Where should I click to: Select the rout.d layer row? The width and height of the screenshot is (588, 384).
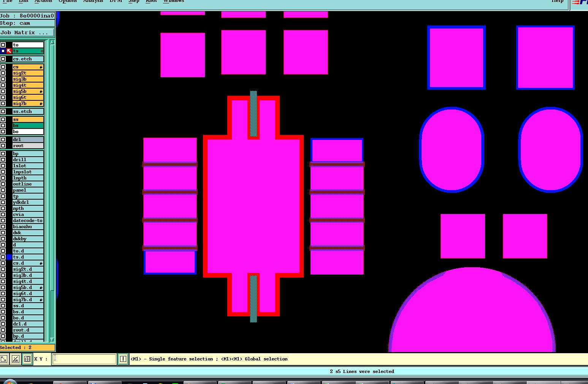[x=28, y=330]
